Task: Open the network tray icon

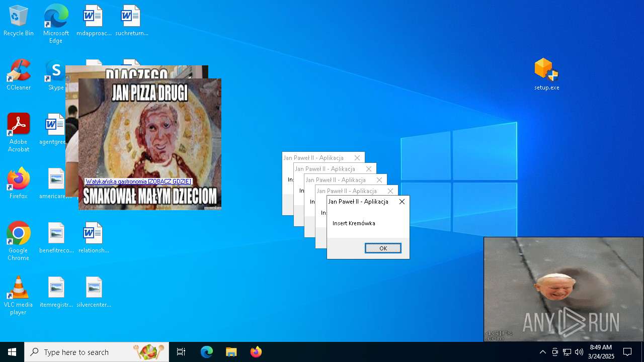Action: 567,352
